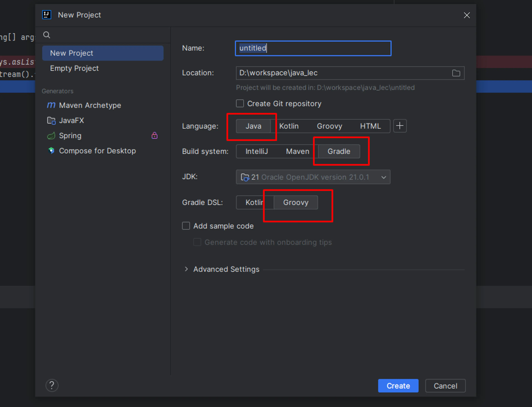Click 'Project will be created in' hint text
Viewport: 532px width, 407px height.
[325, 87]
